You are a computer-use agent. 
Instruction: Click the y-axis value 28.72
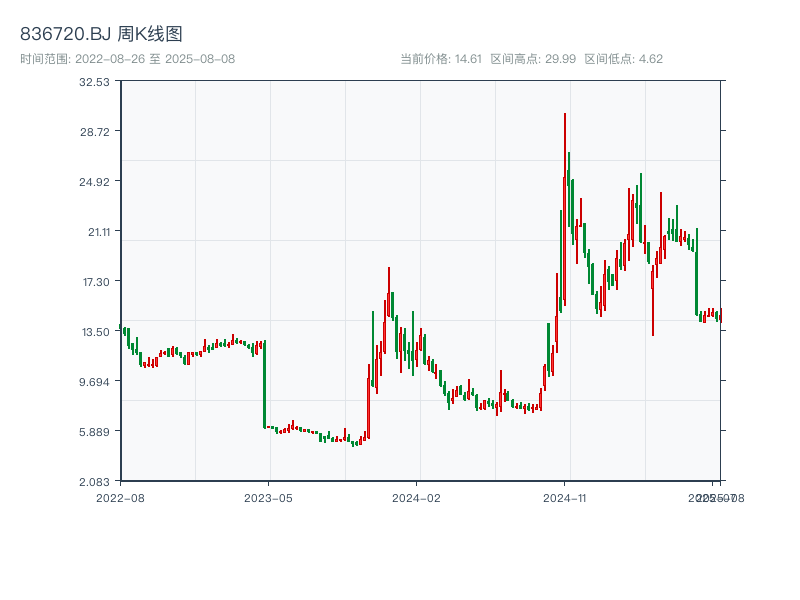tap(94, 132)
